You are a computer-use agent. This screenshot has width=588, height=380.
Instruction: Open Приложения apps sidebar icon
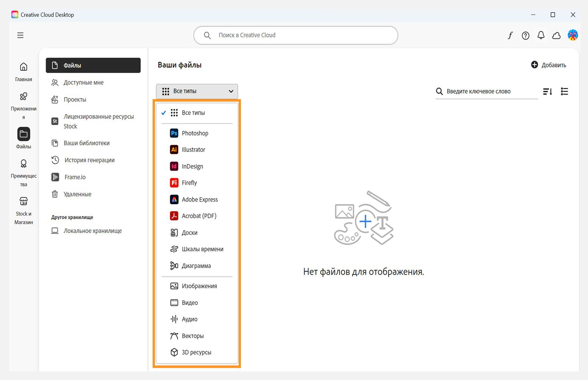click(x=24, y=106)
